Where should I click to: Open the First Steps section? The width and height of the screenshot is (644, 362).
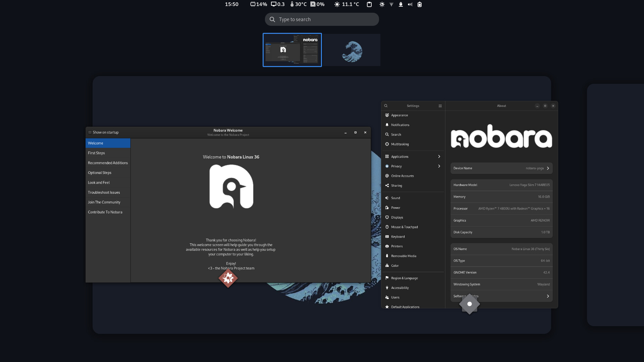tap(108, 153)
